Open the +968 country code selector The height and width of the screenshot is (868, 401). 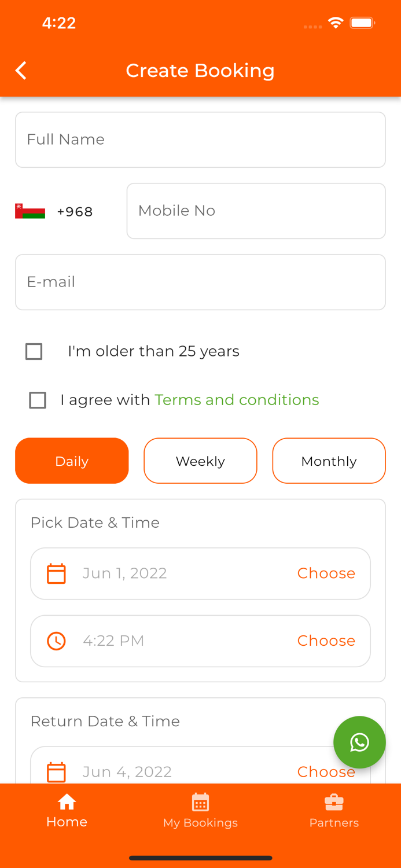click(75, 212)
